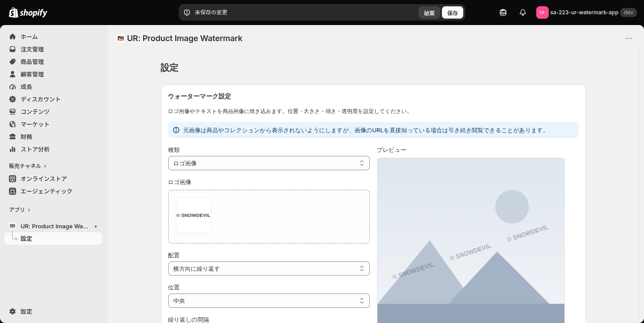Open the Sidekick assistant icon
Viewport: 644px width, 323px height.
[x=503, y=13]
